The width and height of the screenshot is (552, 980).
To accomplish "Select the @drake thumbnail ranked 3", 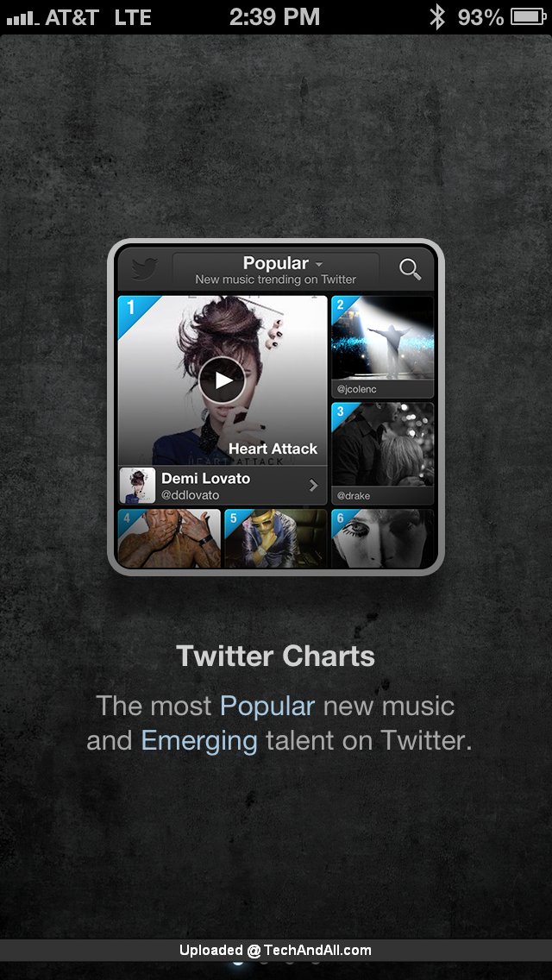I will (383, 453).
